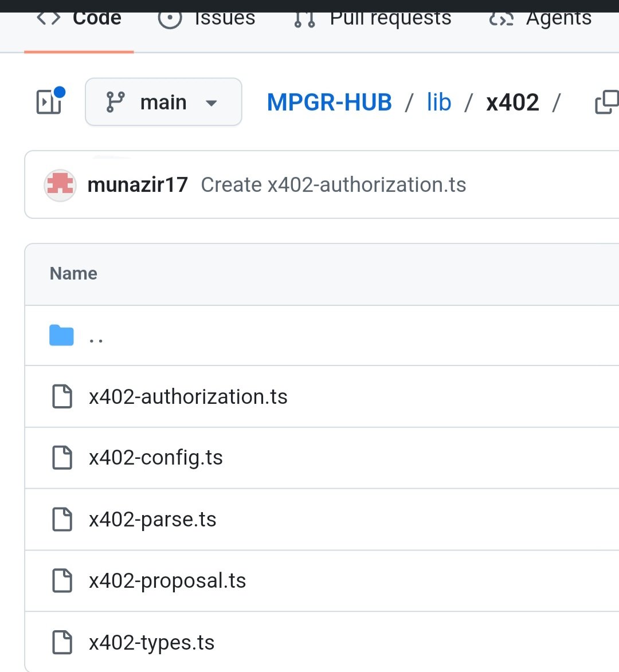
Task: Open the Issues tab
Action: point(206,19)
